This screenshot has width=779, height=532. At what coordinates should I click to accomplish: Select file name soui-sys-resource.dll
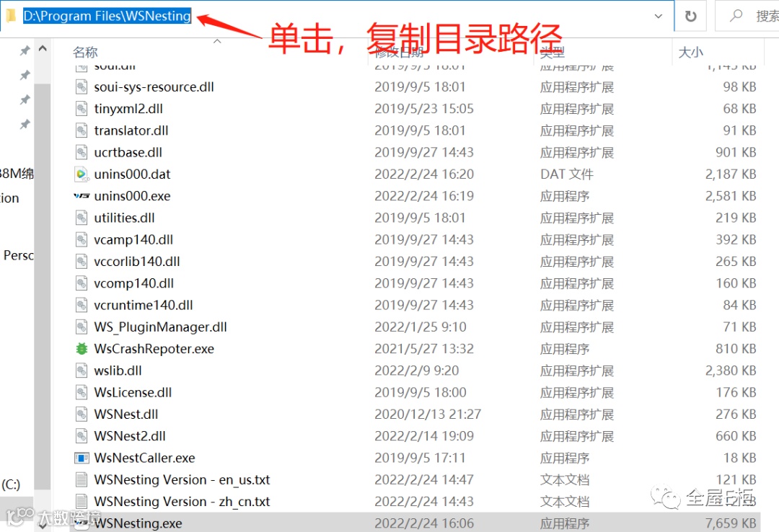click(154, 87)
